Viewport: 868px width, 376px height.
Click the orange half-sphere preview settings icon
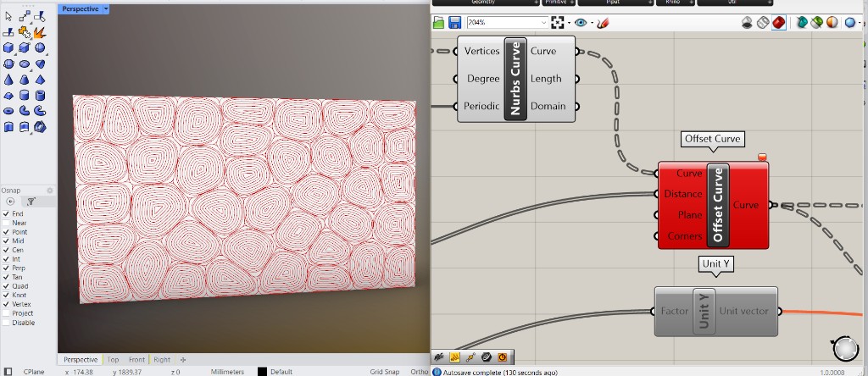pyautogui.click(x=832, y=23)
